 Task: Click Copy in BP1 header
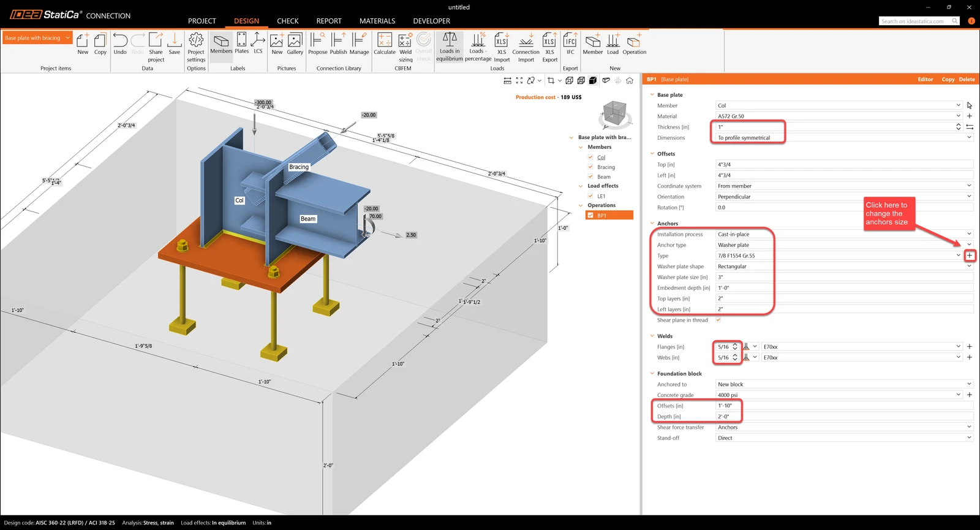tap(948, 79)
